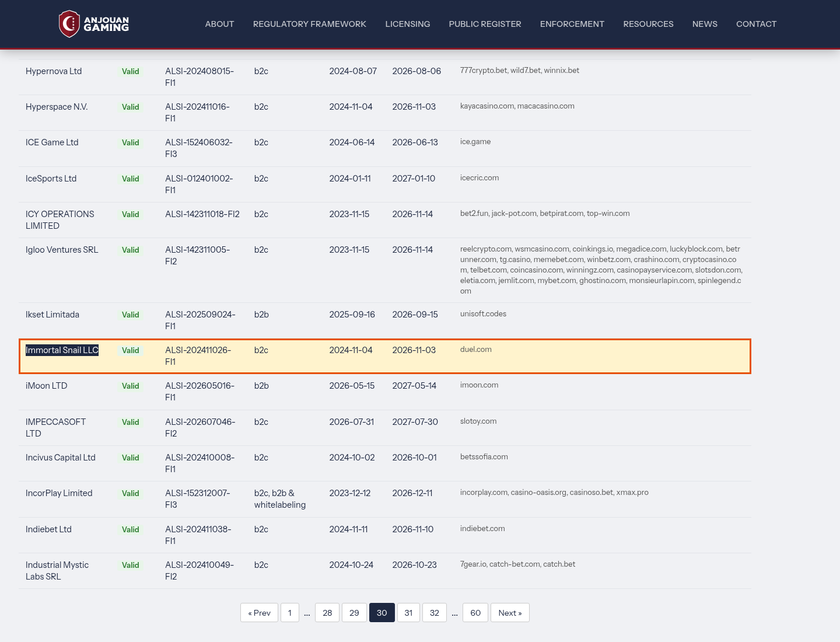The image size is (840, 642).
Task: Open page 29 in the pagination
Action: coord(354,613)
